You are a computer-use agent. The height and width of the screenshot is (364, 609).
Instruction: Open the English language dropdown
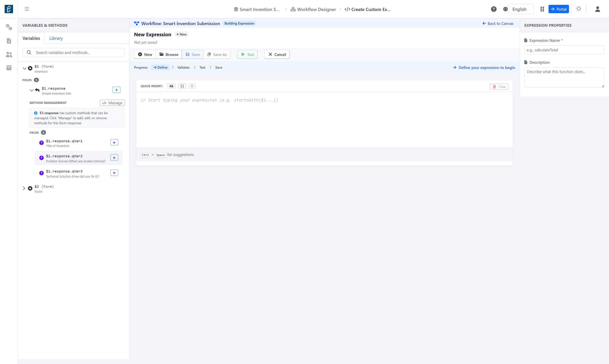[x=521, y=9]
